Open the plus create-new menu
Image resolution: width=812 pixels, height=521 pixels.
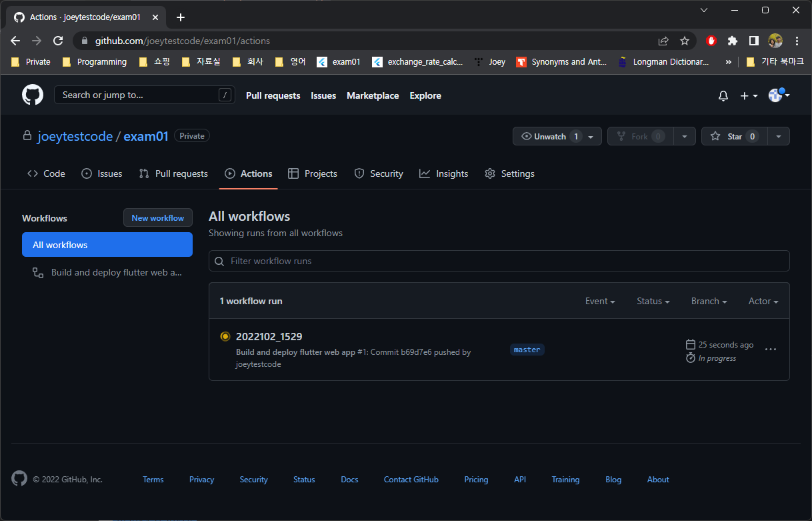click(x=749, y=96)
